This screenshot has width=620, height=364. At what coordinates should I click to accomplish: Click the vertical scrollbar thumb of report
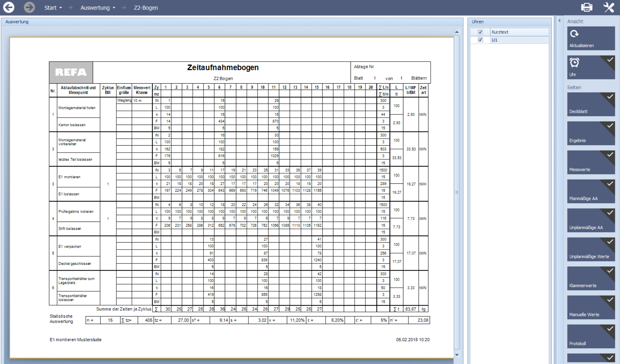457,192
